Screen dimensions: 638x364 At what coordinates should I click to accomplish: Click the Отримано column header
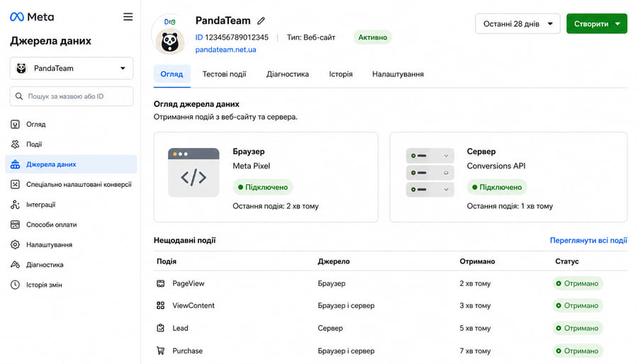pyautogui.click(x=477, y=261)
